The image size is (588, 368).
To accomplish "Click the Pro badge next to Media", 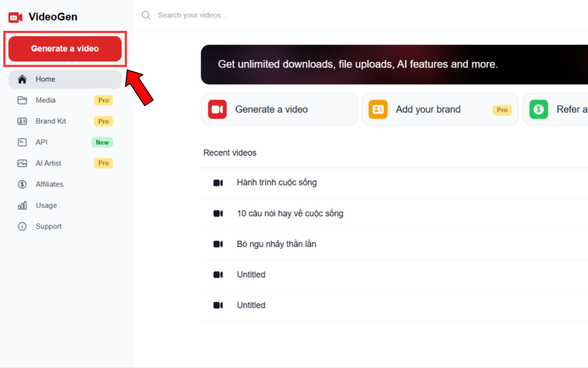I will point(103,100).
